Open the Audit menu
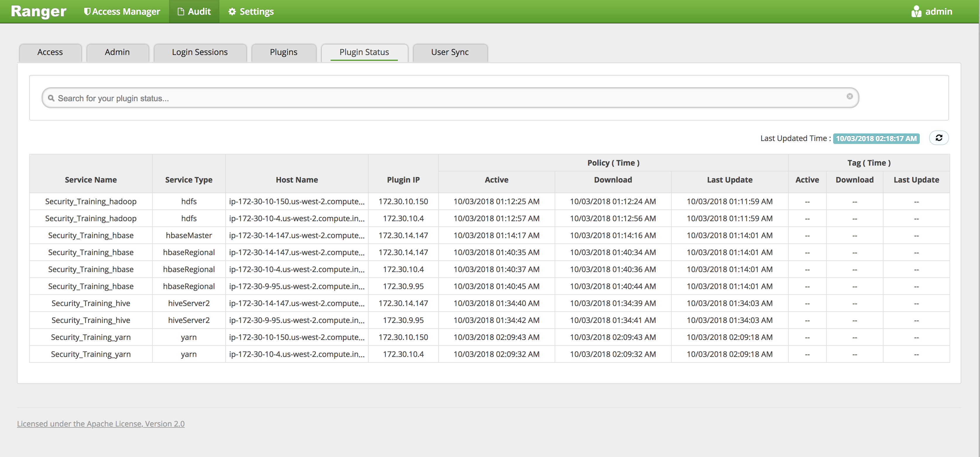This screenshot has width=980, height=457. point(194,11)
